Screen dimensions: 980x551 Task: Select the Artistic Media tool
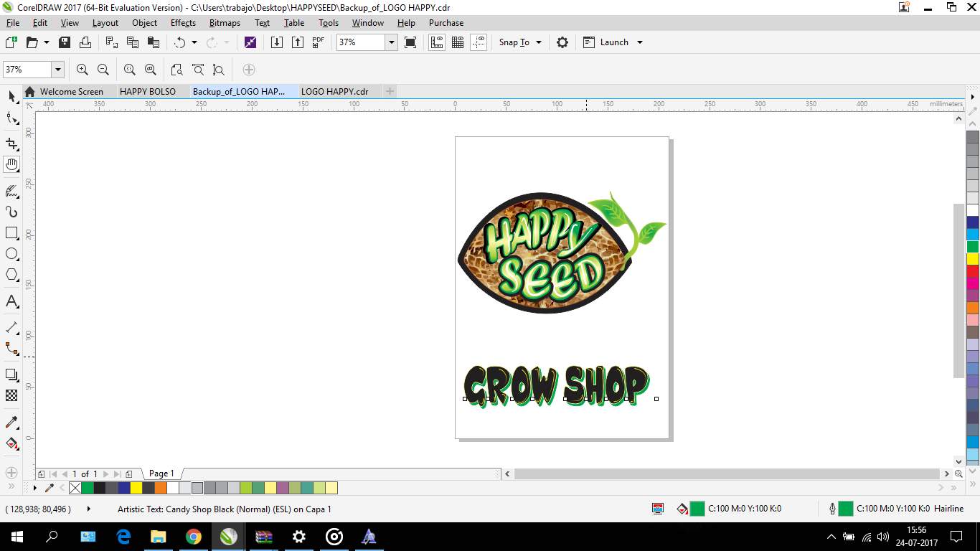(x=11, y=212)
